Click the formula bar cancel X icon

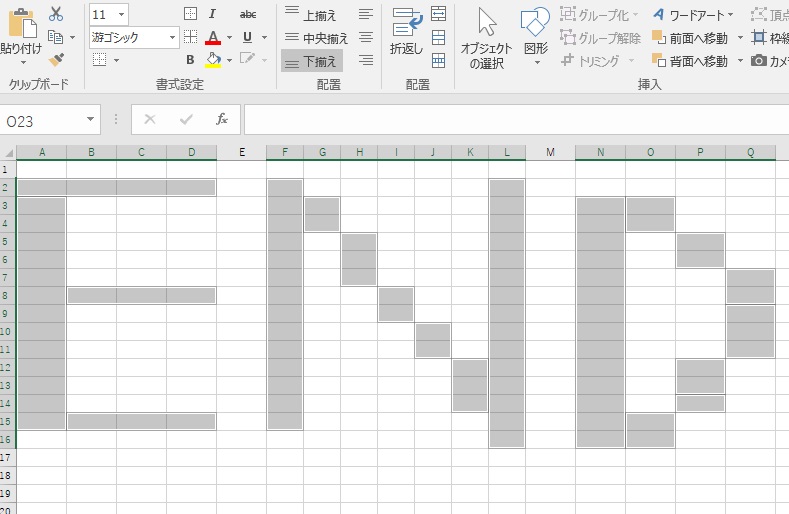pyautogui.click(x=149, y=119)
